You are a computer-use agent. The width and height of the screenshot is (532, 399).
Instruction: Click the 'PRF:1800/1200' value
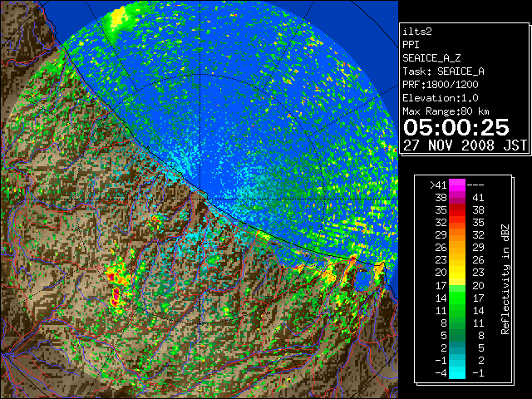point(441,85)
